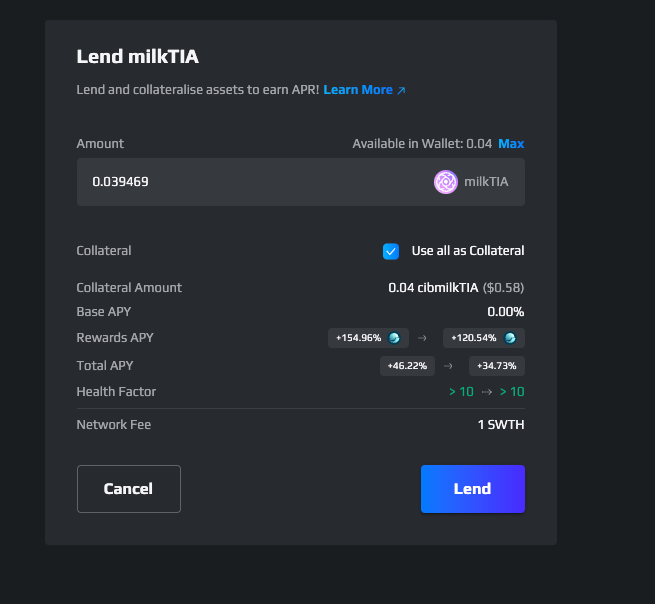The width and height of the screenshot is (655, 604).
Task: Confirm with the Lend button
Action: click(x=472, y=489)
